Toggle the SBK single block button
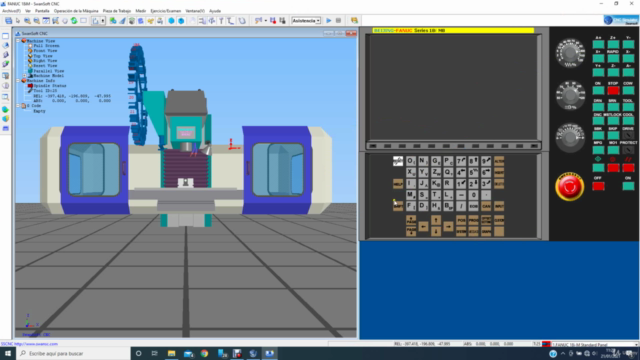The height and width of the screenshot is (360, 640). (x=598, y=135)
